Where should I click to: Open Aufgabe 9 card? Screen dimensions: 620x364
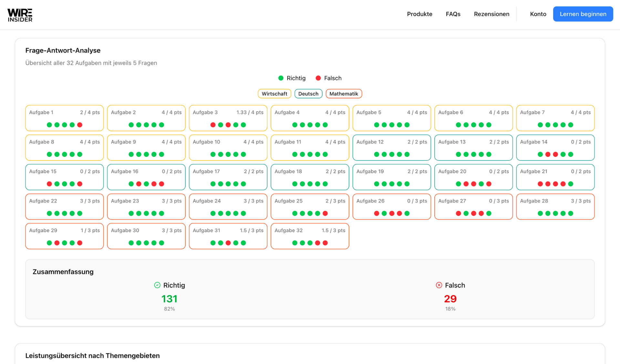146,147
